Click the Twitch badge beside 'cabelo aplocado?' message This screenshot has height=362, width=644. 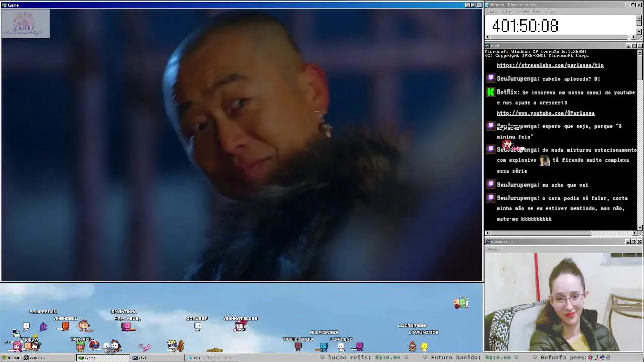coord(491,78)
